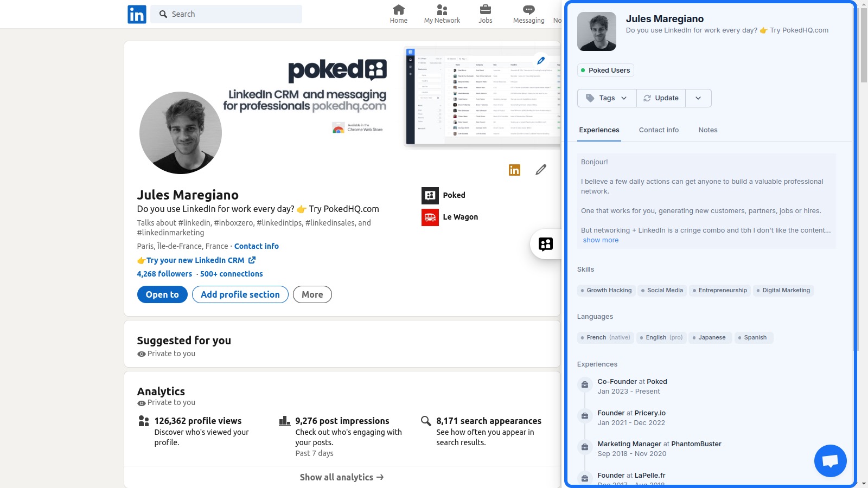Switch to the Contact info tab

click(659, 130)
